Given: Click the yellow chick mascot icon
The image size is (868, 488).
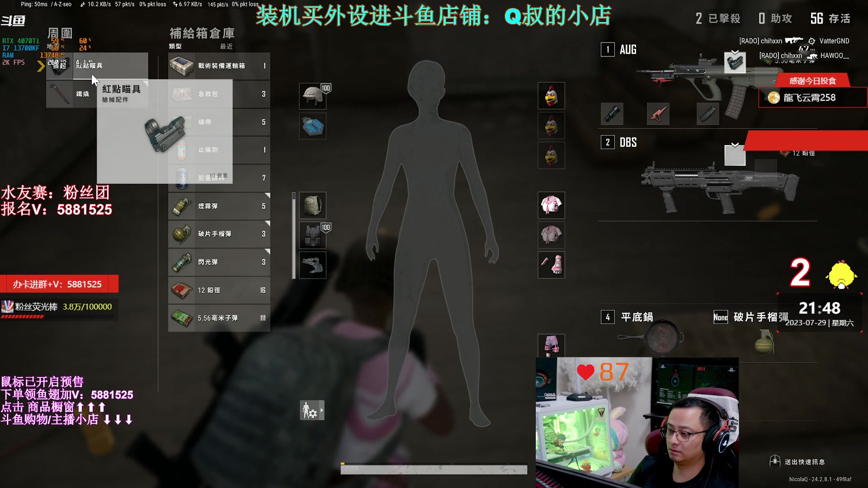Looking at the screenshot, I should pos(841,274).
